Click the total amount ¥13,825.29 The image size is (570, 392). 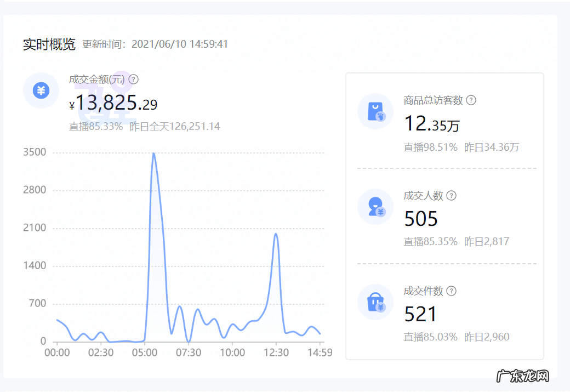click(x=112, y=103)
